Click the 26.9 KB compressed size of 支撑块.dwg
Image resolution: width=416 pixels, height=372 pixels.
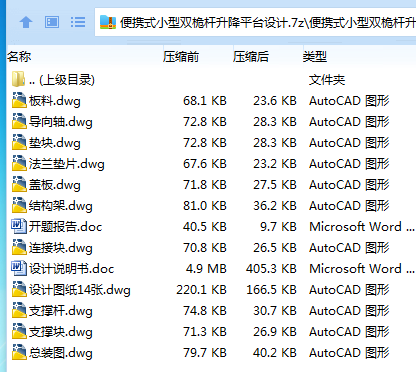point(275,332)
